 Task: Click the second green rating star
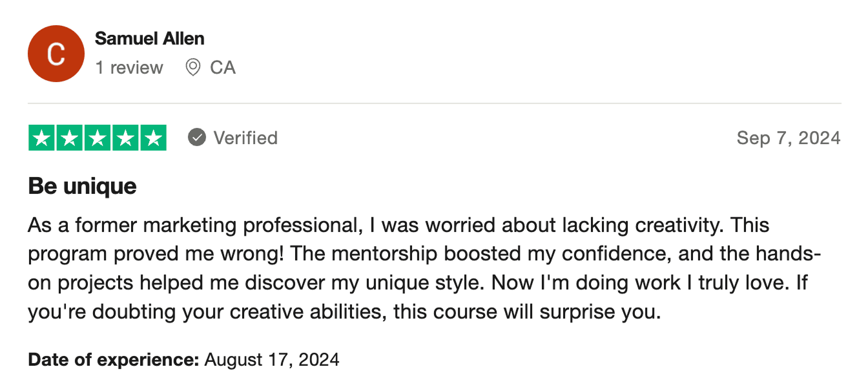[70, 138]
